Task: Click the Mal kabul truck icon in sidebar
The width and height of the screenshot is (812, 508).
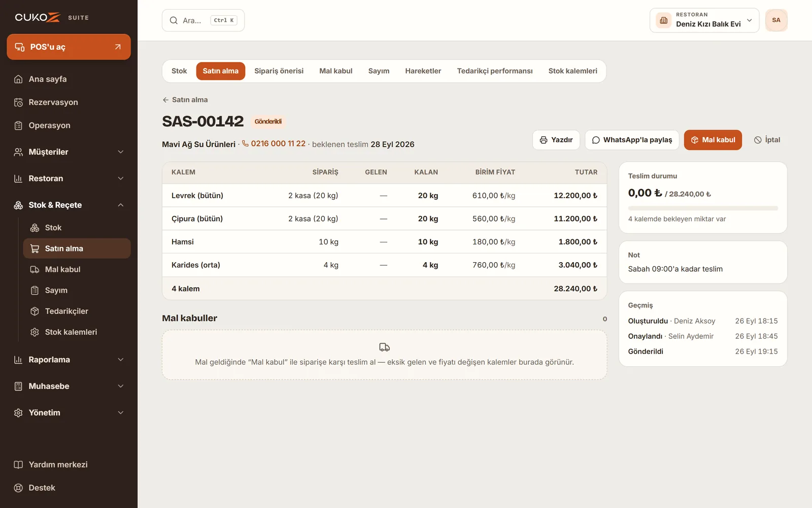Action: [35, 269]
